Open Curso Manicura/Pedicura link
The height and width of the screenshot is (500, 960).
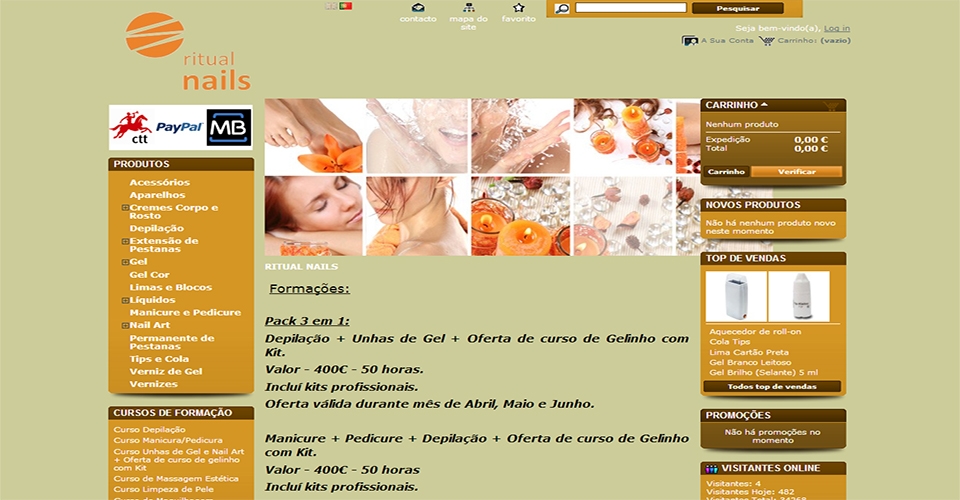point(168,440)
